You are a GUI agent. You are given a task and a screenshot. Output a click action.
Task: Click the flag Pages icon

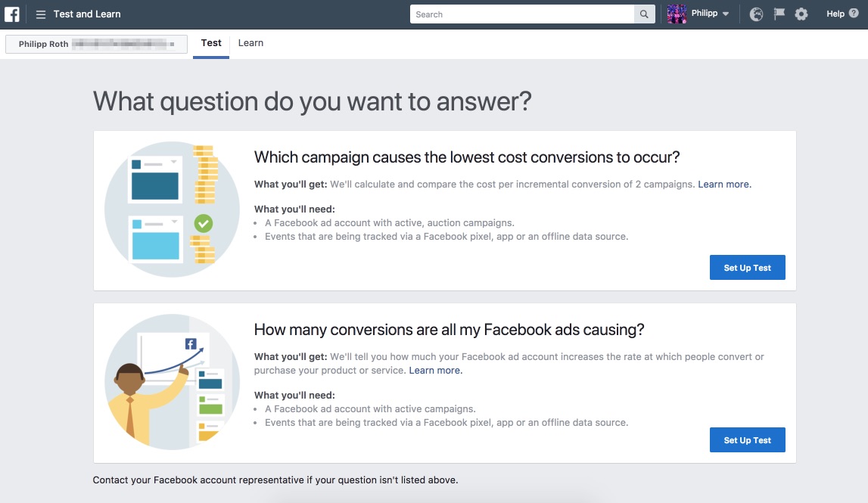coord(779,14)
